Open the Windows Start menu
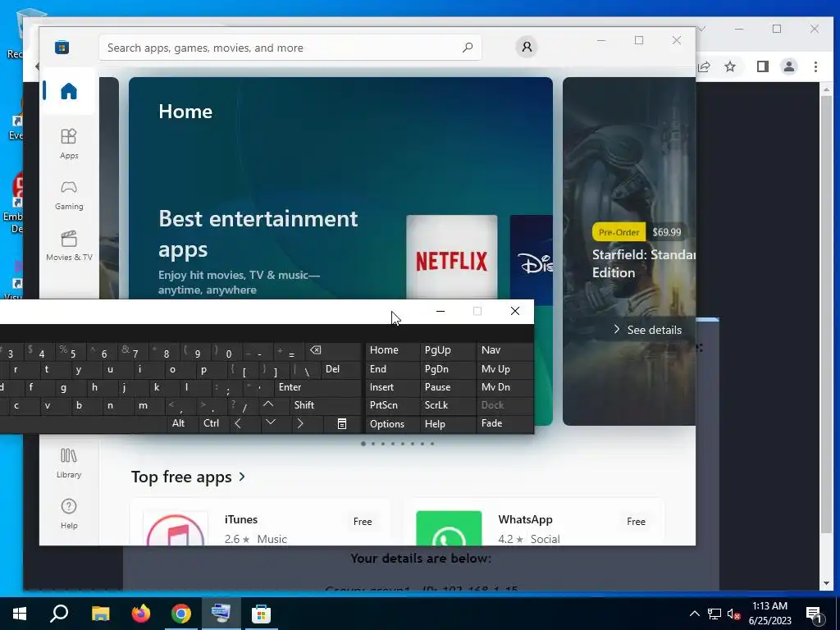The height and width of the screenshot is (630, 840). pos(20,614)
